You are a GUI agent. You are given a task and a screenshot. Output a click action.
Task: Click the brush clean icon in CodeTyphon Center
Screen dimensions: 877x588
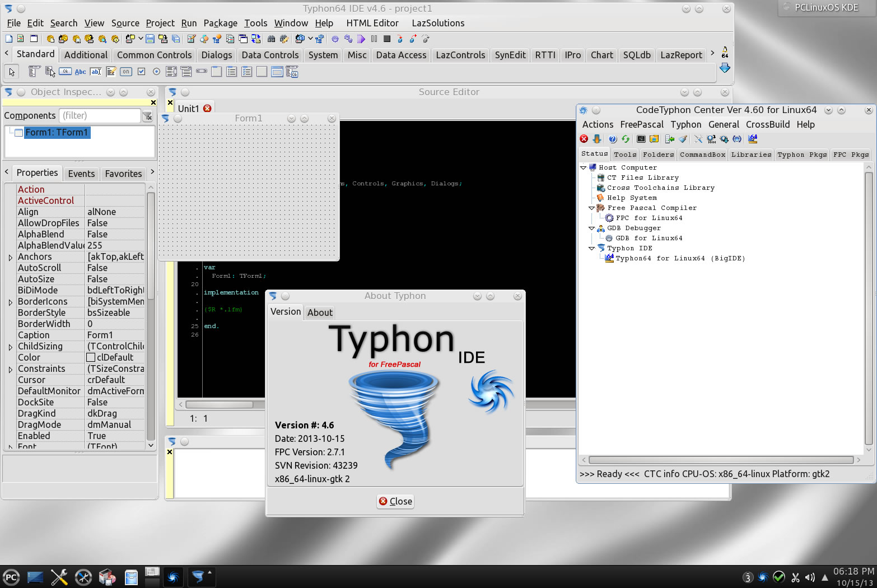(x=683, y=139)
